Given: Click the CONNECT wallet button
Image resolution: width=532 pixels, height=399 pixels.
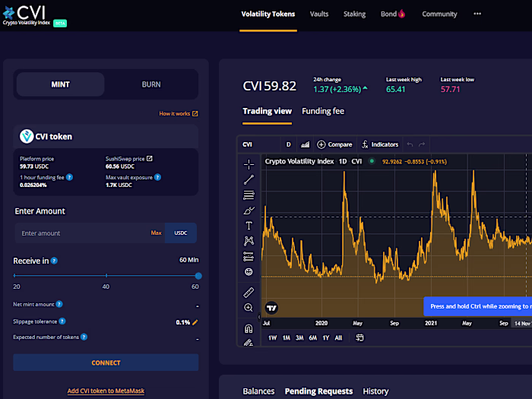Looking at the screenshot, I should point(106,363).
